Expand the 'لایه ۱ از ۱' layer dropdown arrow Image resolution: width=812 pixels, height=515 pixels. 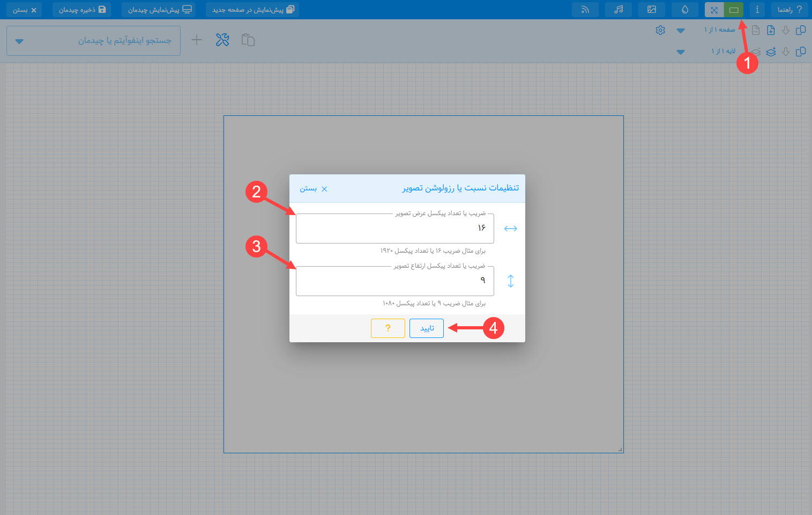(x=681, y=52)
